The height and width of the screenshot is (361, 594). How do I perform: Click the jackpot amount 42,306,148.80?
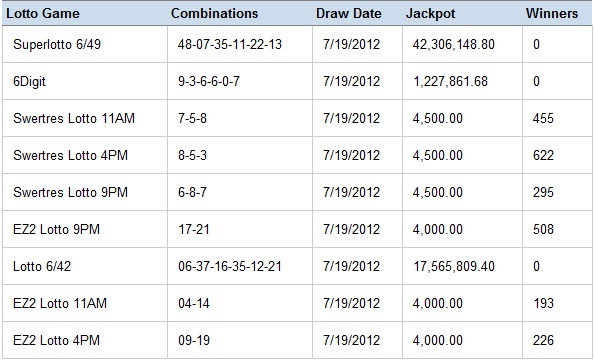454,44
